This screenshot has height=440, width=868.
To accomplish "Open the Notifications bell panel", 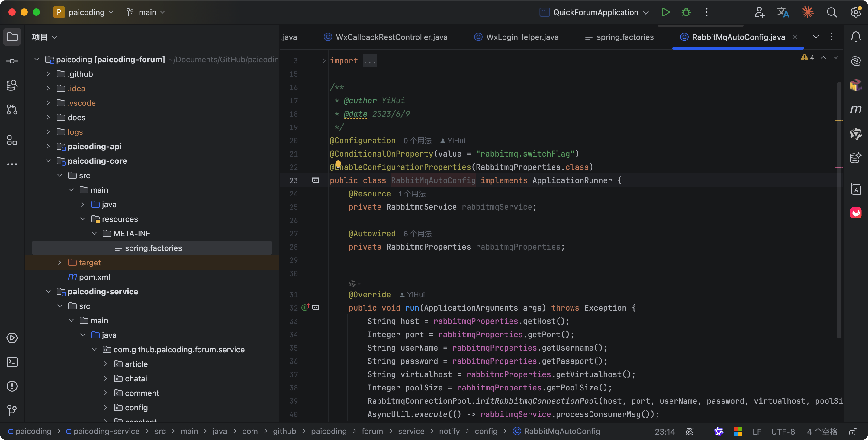I will (x=856, y=37).
